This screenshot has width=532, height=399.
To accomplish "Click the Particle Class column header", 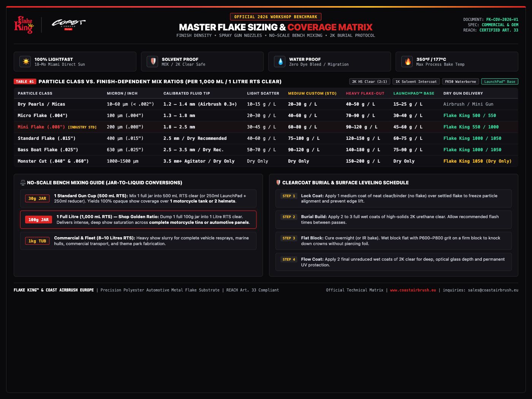I will [35, 93].
